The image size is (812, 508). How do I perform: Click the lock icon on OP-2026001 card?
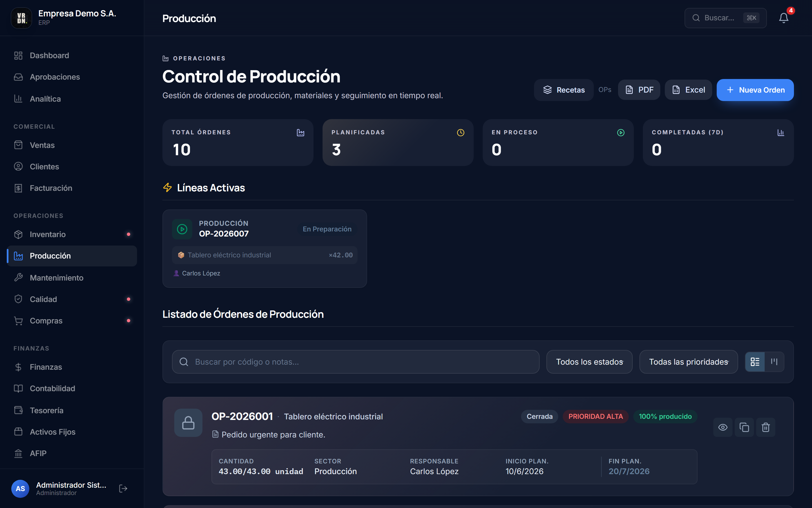(188, 423)
